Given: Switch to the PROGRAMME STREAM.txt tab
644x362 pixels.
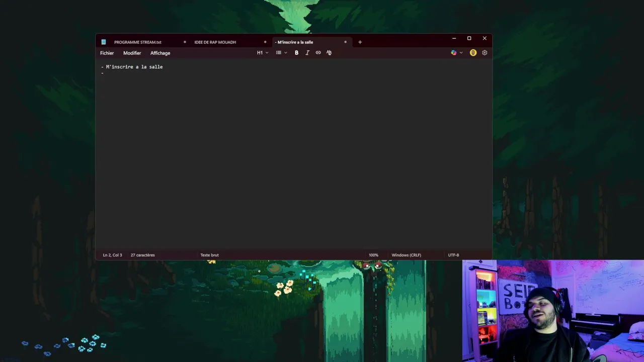Looking at the screenshot, I should click(x=137, y=42).
